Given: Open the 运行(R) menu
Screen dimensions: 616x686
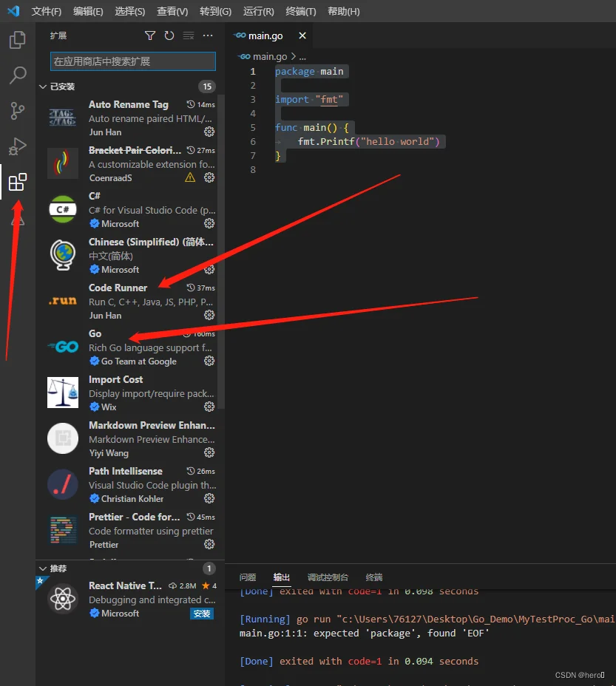Looking at the screenshot, I should click(x=258, y=11).
